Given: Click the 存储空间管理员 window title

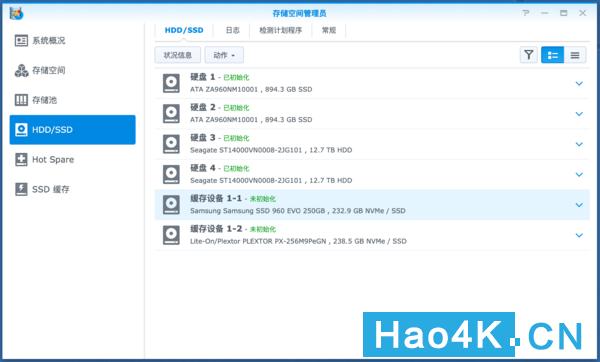Looking at the screenshot, I should [x=299, y=13].
